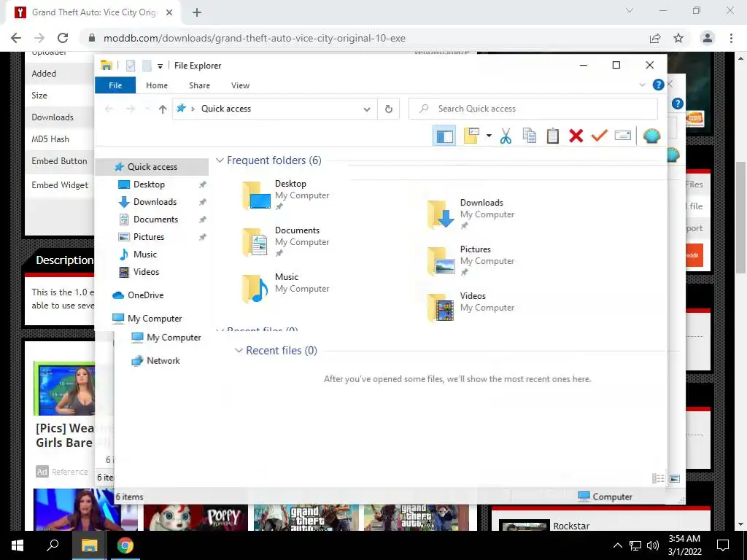Viewport: 747px width, 560px height.
Task: Switch to large thumbnails view in File Explorer
Action: (x=675, y=478)
